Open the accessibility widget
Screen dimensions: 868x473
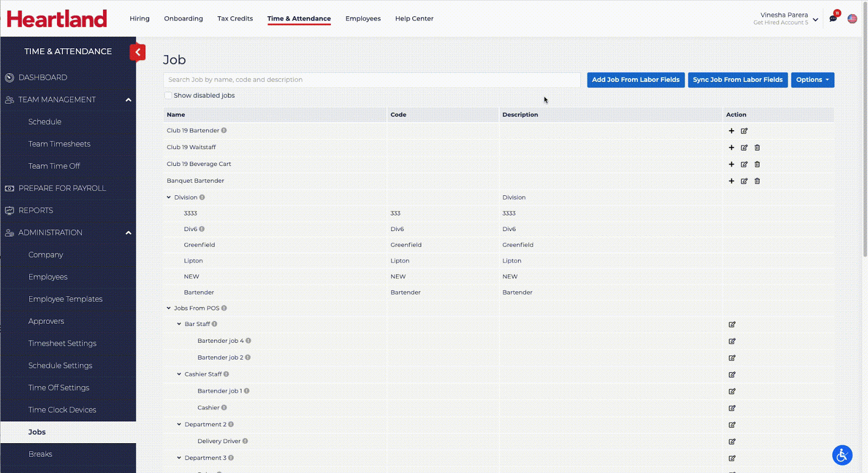(x=842, y=455)
